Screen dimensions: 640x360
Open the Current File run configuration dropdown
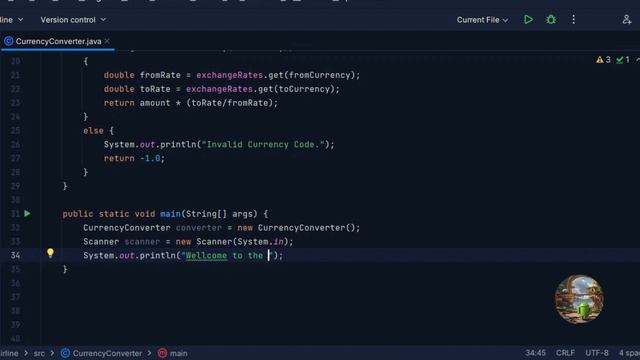tap(482, 20)
